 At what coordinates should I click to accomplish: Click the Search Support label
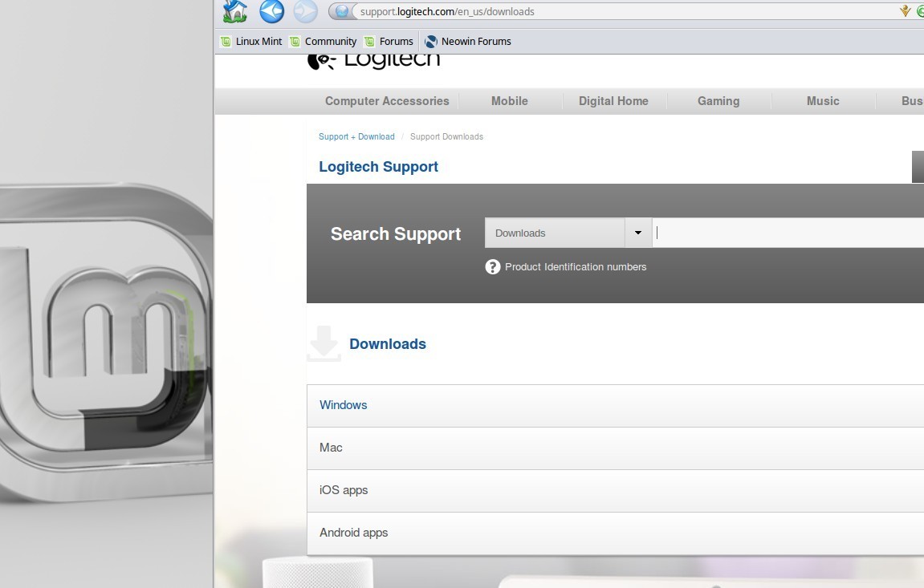point(396,234)
